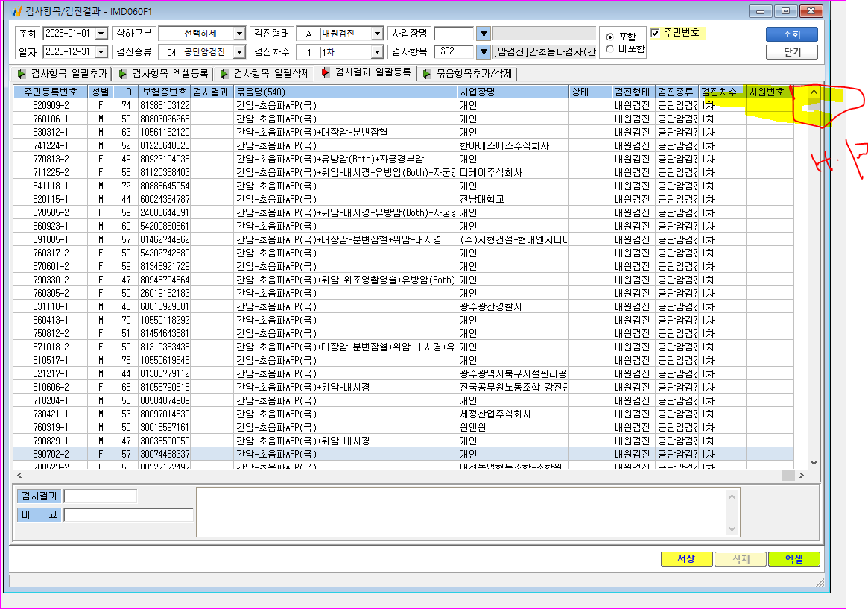Click green arrow icon on 검사항목 엑셀등록 tab

[x=123, y=74]
